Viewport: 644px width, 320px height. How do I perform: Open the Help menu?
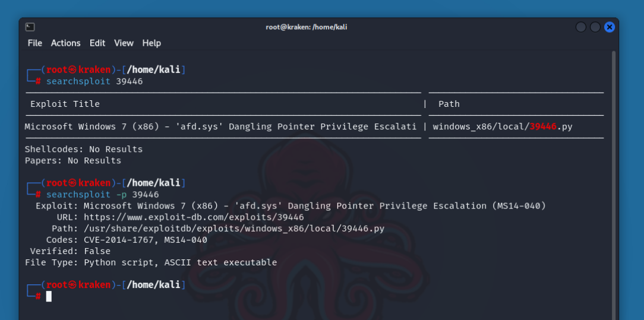pos(151,43)
